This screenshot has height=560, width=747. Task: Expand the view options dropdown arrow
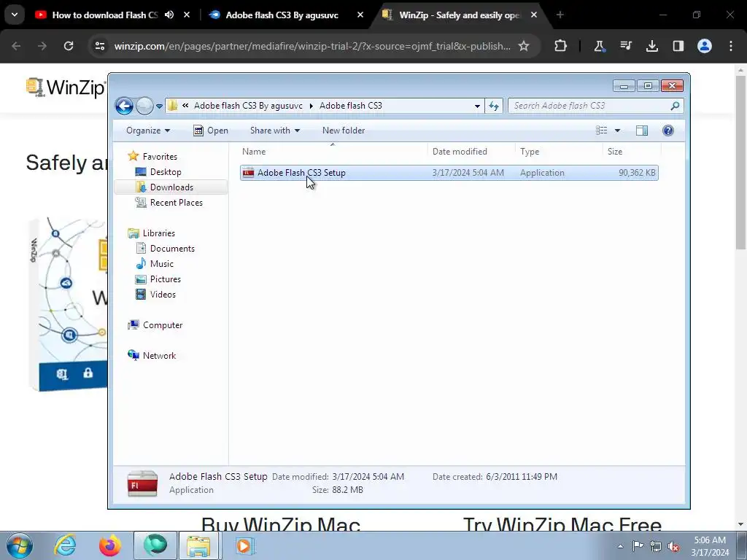click(617, 131)
